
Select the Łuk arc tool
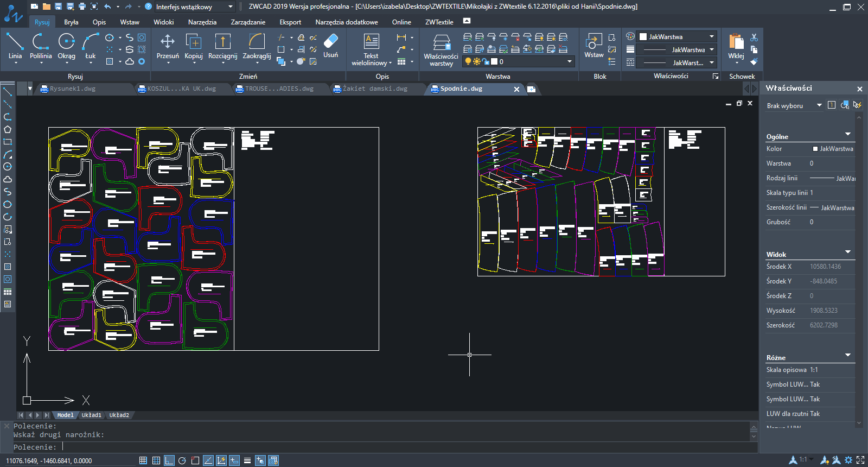click(90, 46)
